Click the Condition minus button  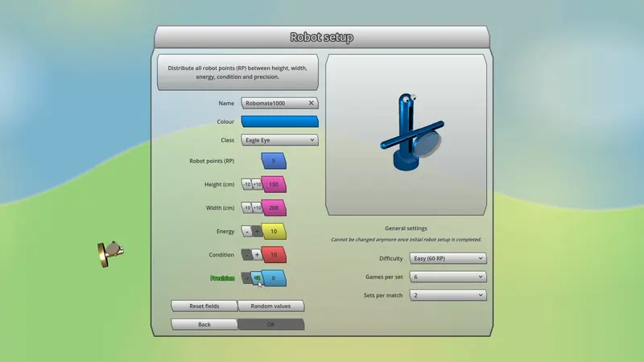[247, 254]
